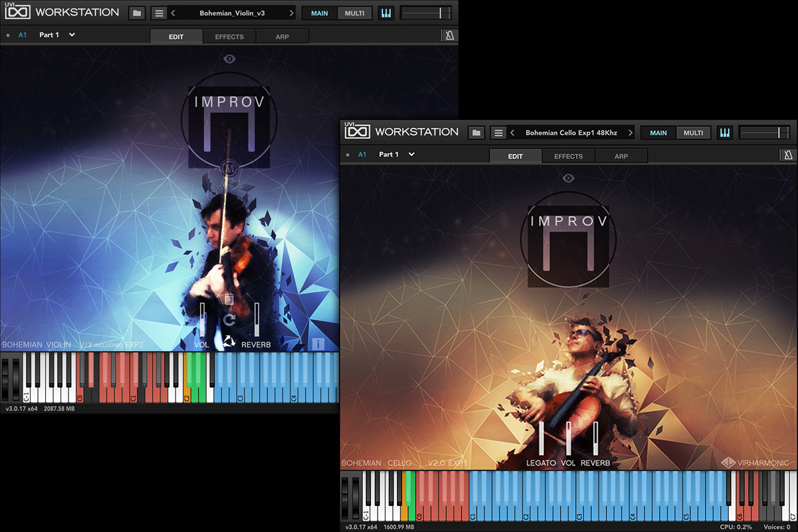Click the VIRHARMONIC logo in the Cello window
The image size is (798, 532).
click(x=756, y=463)
